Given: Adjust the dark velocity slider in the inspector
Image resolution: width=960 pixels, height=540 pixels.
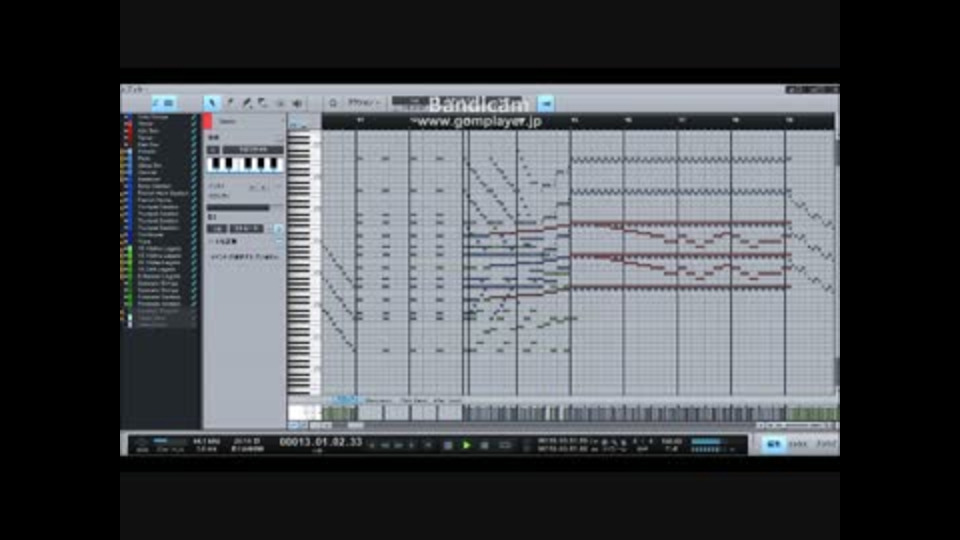Looking at the screenshot, I should (238, 208).
